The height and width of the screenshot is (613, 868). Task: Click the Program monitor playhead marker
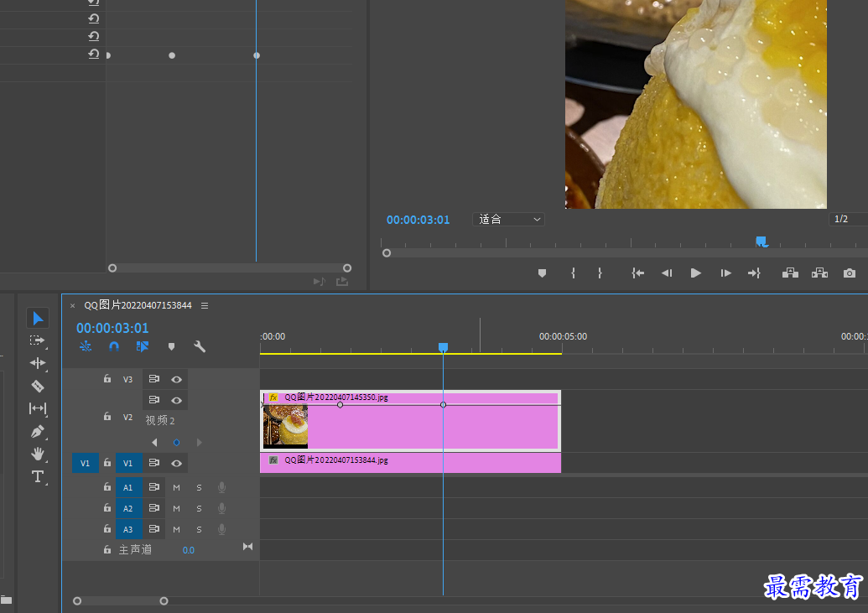pos(761,241)
